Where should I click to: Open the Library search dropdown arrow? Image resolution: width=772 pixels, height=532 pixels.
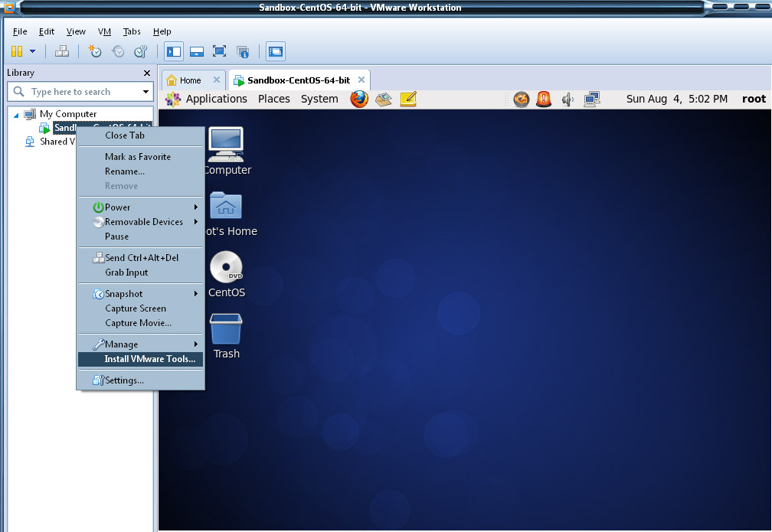click(146, 92)
